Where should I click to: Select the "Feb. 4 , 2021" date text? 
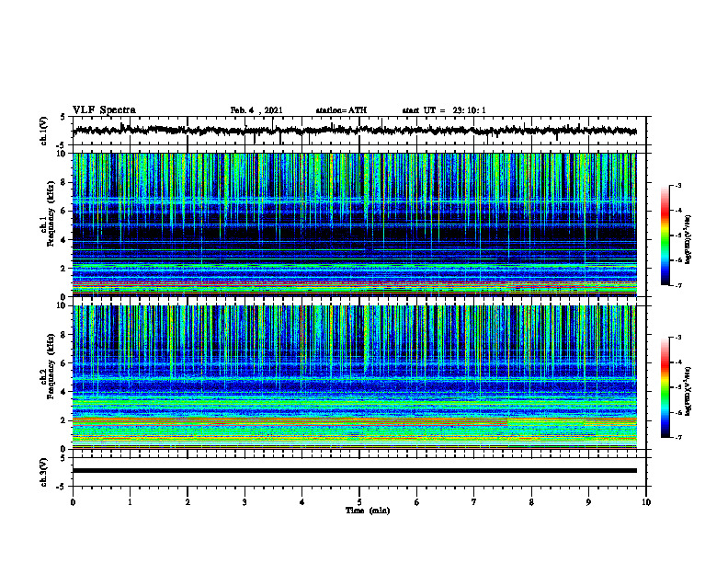[x=256, y=110]
